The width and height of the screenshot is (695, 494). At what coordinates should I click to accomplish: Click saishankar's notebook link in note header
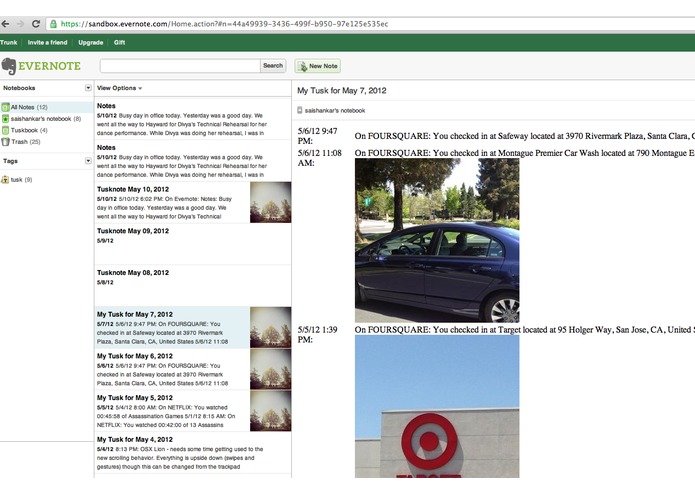[x=335, y=110]
